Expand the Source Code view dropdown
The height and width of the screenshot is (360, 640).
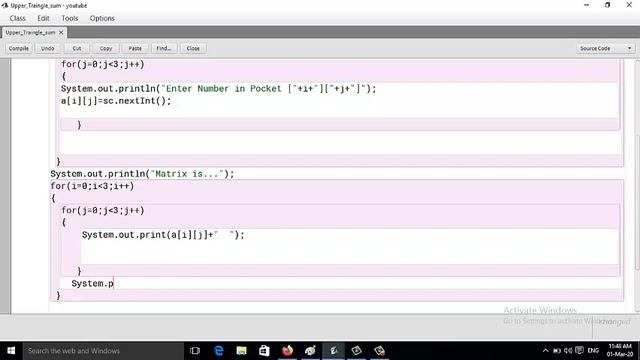605,48
